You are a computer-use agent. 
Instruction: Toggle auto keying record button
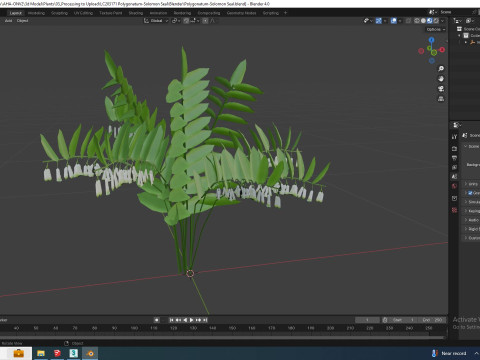(156, 320)
